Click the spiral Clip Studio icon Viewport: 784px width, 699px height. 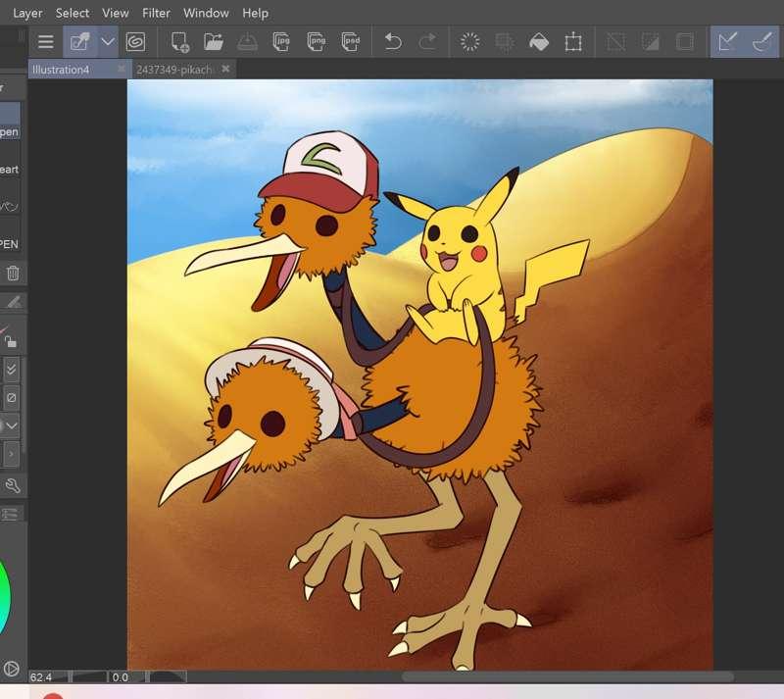tap(135, 41)
